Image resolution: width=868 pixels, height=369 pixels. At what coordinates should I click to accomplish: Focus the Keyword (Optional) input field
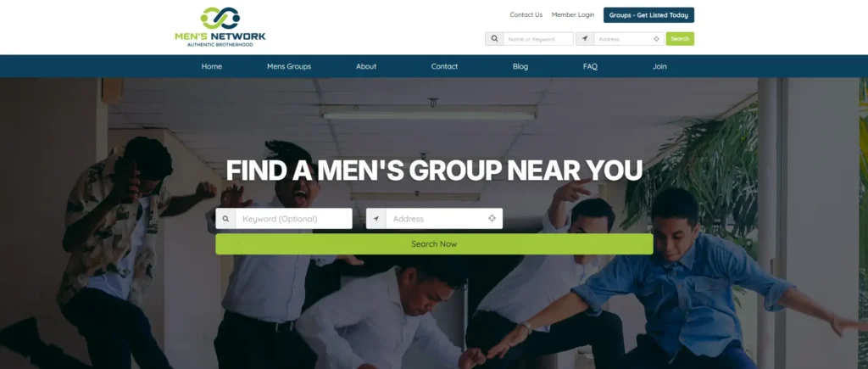(x=293, y=218)
